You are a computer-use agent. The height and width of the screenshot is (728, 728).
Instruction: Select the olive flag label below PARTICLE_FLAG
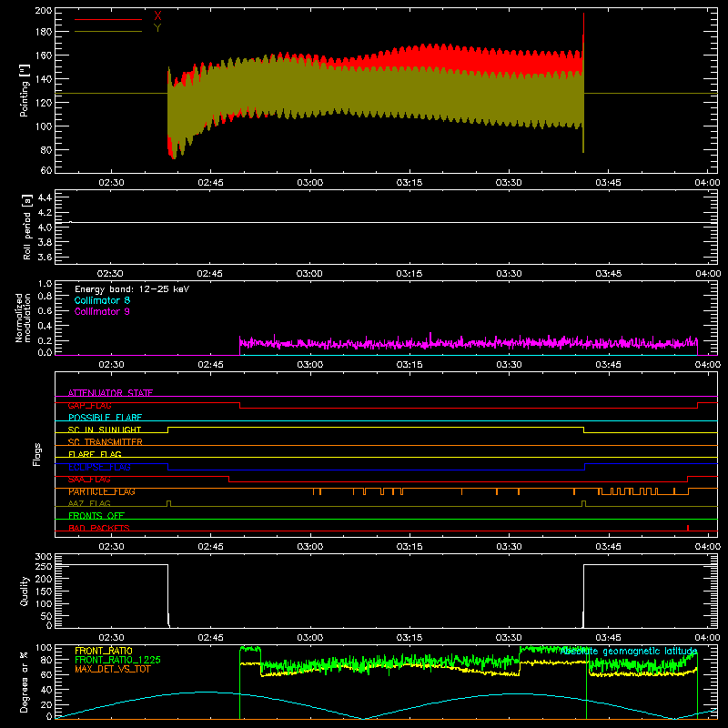pyautogui.click(x=89, y=503)
